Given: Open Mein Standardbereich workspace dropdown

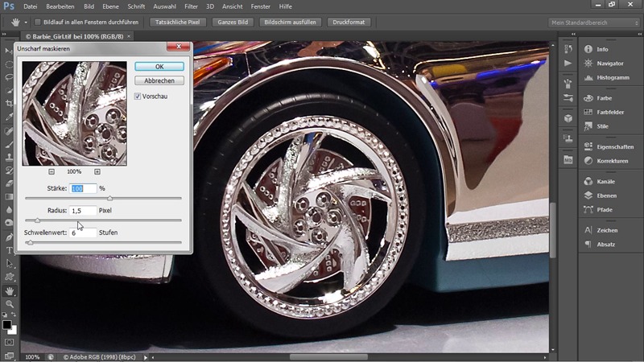Looking at the screenshot, I should point(594,23).
